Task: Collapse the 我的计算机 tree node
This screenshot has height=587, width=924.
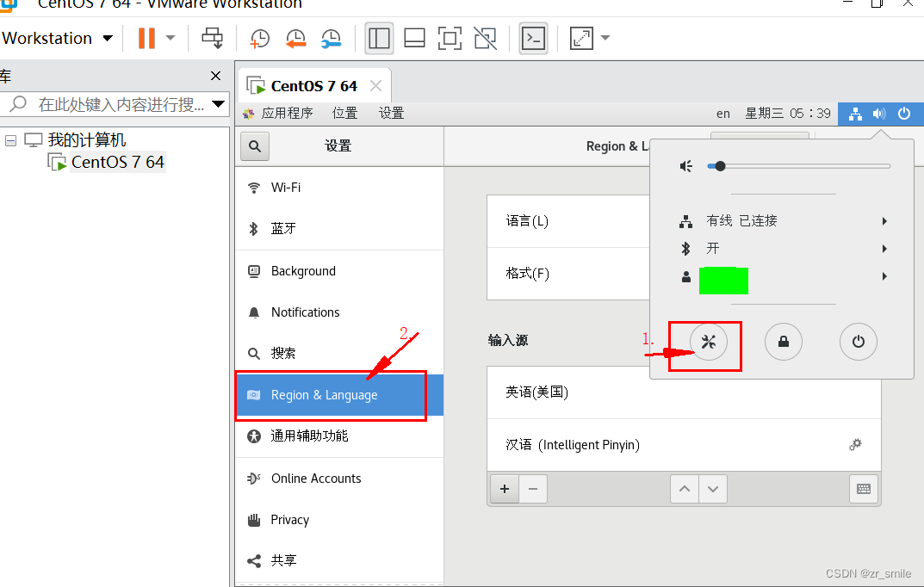Action: 10,140
